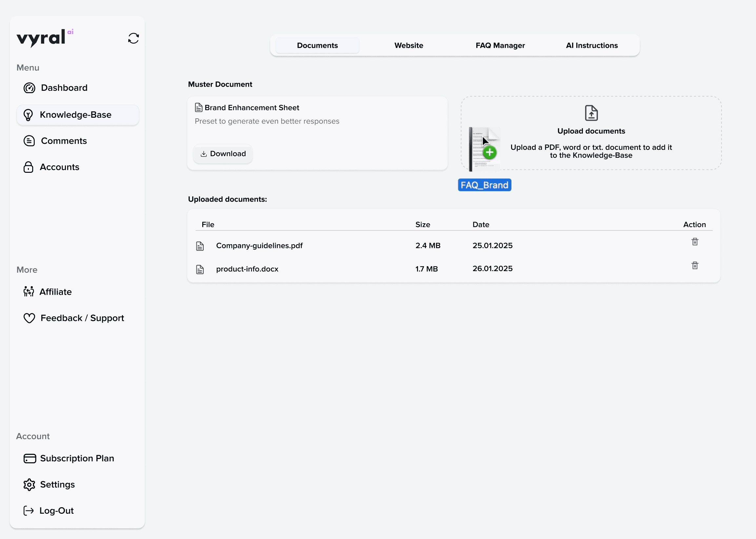The height and width of the screenshot is (539, 756).
Task: Click the FAQ_Brand file name label
Action: coord(484,185)
